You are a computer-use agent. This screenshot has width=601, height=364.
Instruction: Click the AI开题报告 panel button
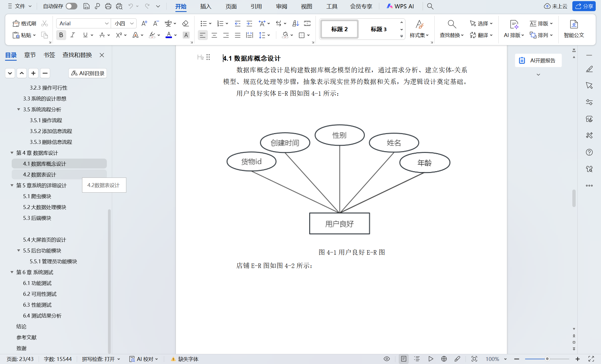538,60
